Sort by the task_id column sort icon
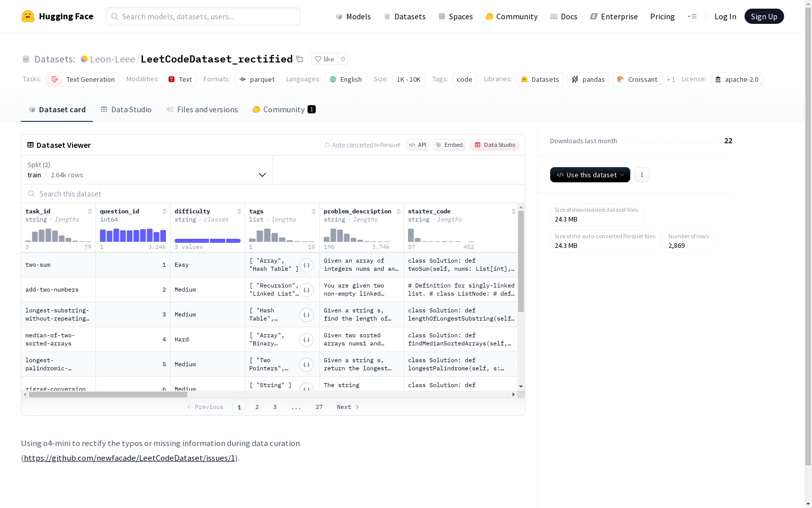812x508 pixels. (x=90, y=211)
